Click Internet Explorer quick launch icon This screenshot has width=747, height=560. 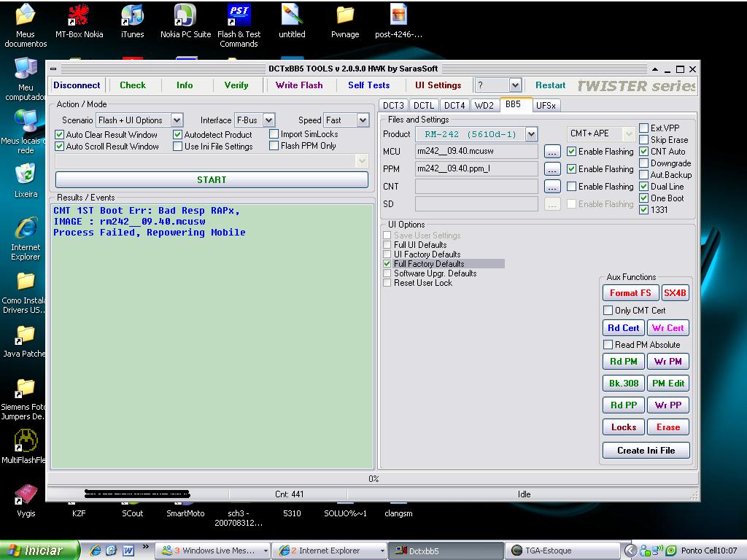click(x=96, y=551)
